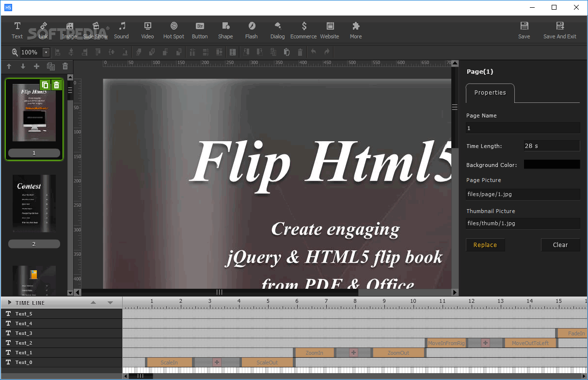This screenshot has width=588, height=380.
Task: Insert a Sound element
Action: tap(122, 30)
